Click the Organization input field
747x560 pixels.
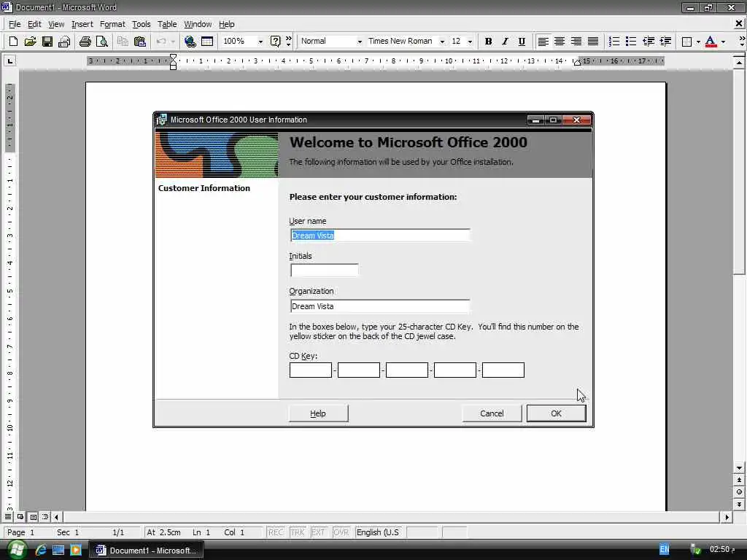coord(380,306)
